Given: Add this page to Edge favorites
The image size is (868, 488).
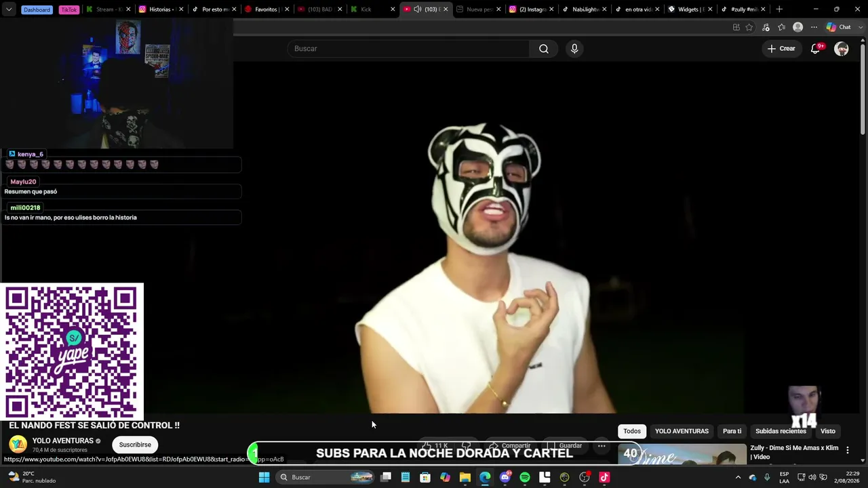Looking at the screenshot, I should [749, 27].
